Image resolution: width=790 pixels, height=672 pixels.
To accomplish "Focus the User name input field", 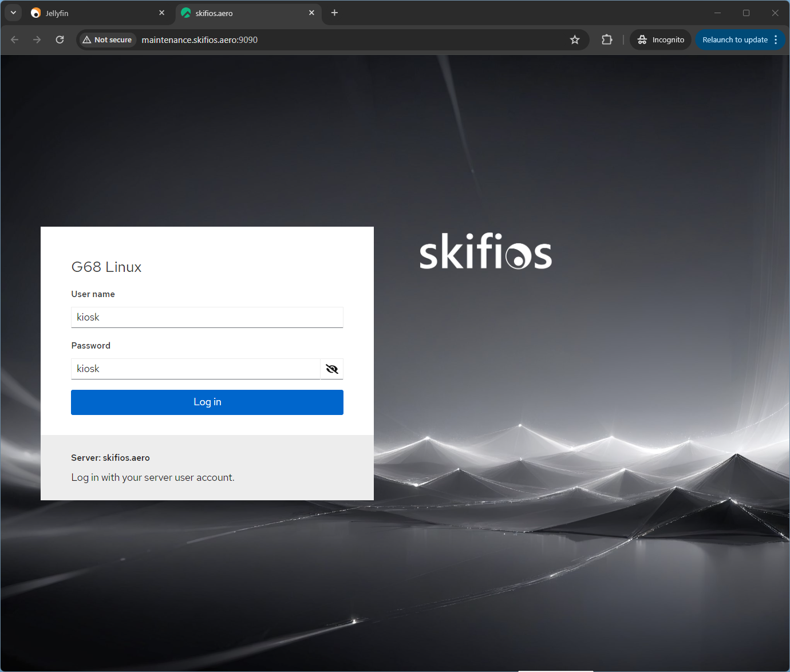I will [x=207, y=318].
